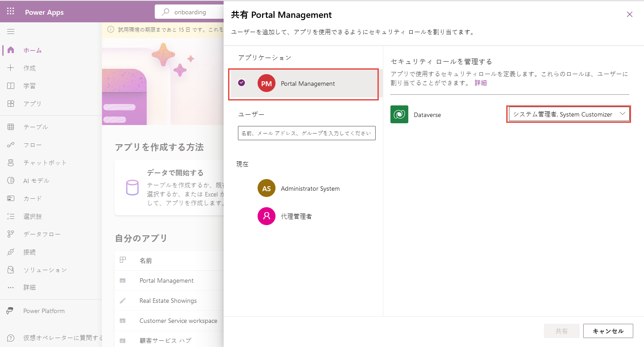Click the AI モデル brain icon
This screenshot has height=347, width=644.
coord(11,180)
